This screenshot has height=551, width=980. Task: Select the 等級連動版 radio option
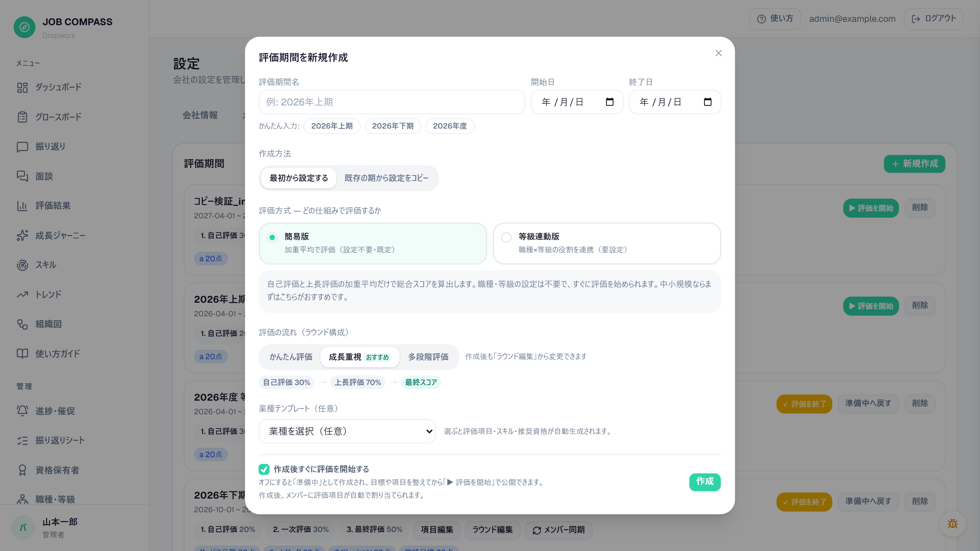(x=506, y=237)
